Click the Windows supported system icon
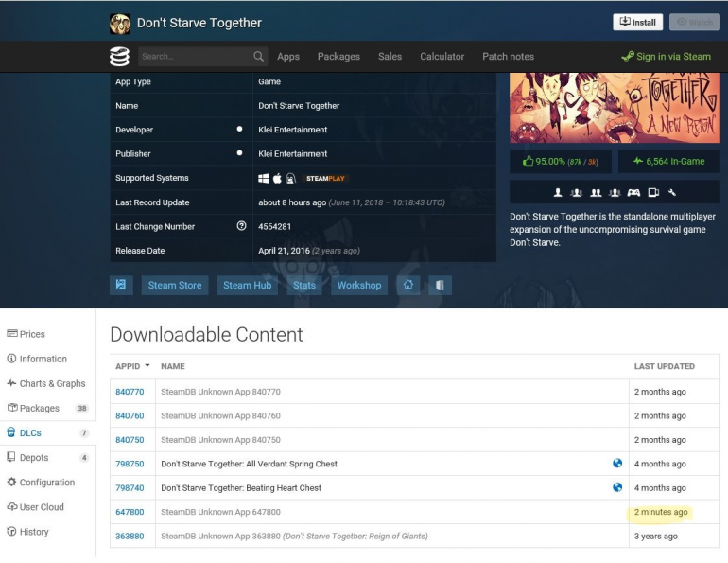The image size is (728, 563). point(263,179)
